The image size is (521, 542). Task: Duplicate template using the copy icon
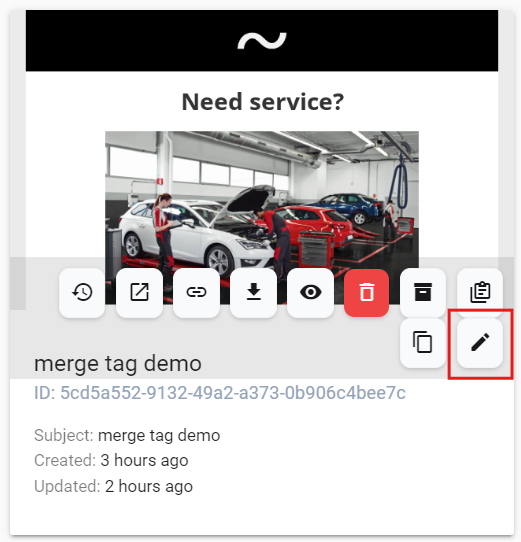423,343
